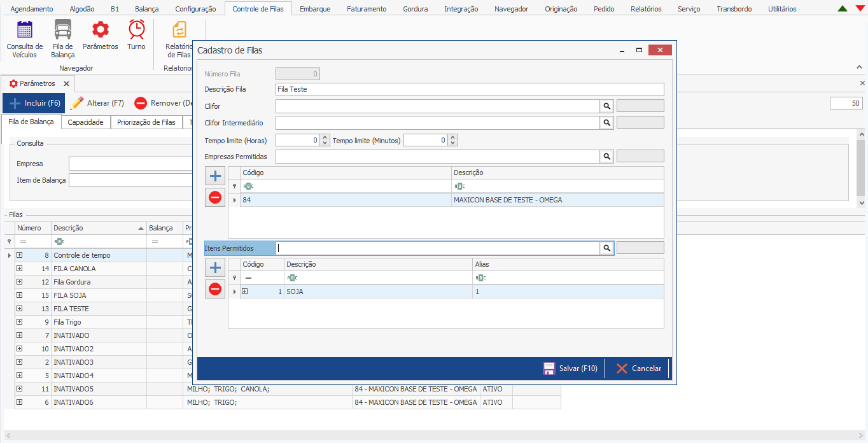The height and width of the screenshot is (443, 868).
Task: Click filter icon in Filas grid filter row
Action: pyautogui.click(x=9, y=242)
